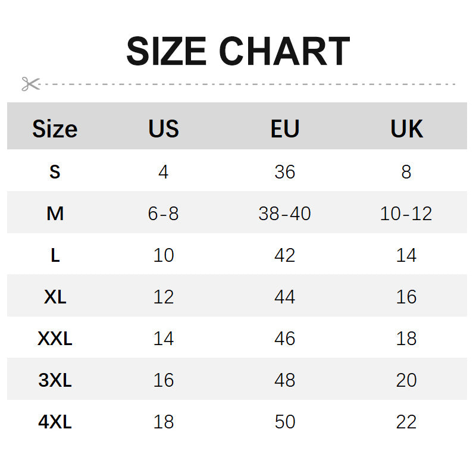Click EU value 50
This screenshot has width=476, height=476.
click(x=285, y=422)
